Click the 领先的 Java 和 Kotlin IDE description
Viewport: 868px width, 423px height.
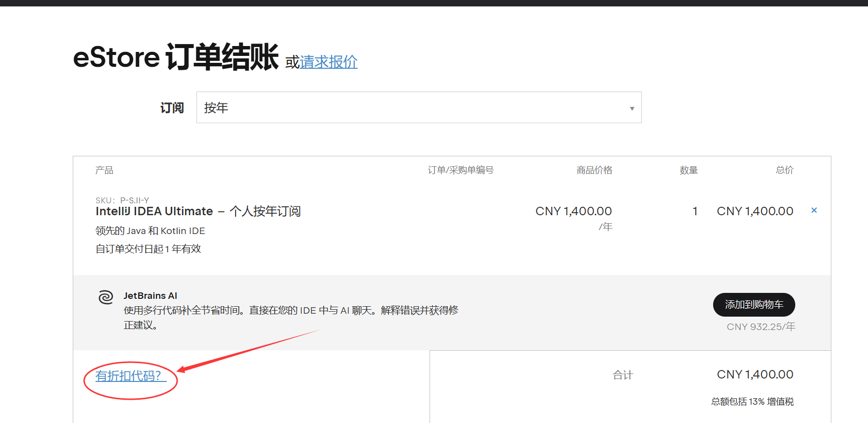[150, 231]
